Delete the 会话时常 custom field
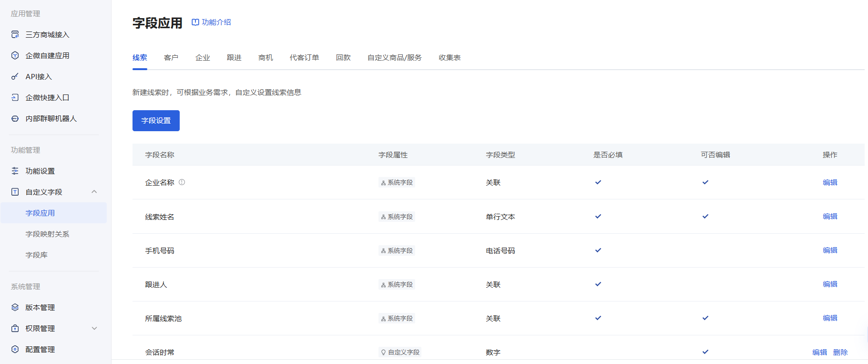868x364 pixels. 840,352
